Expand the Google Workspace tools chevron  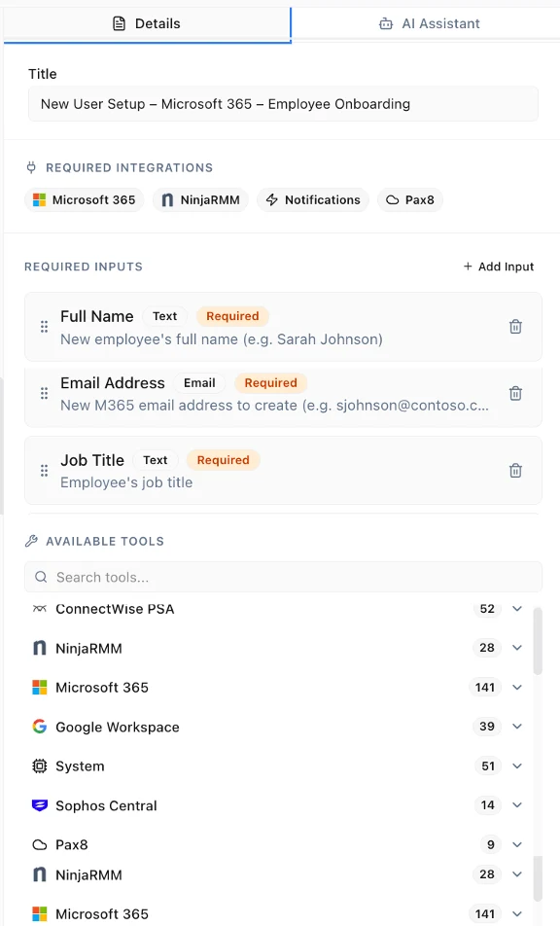click(517, 727)
